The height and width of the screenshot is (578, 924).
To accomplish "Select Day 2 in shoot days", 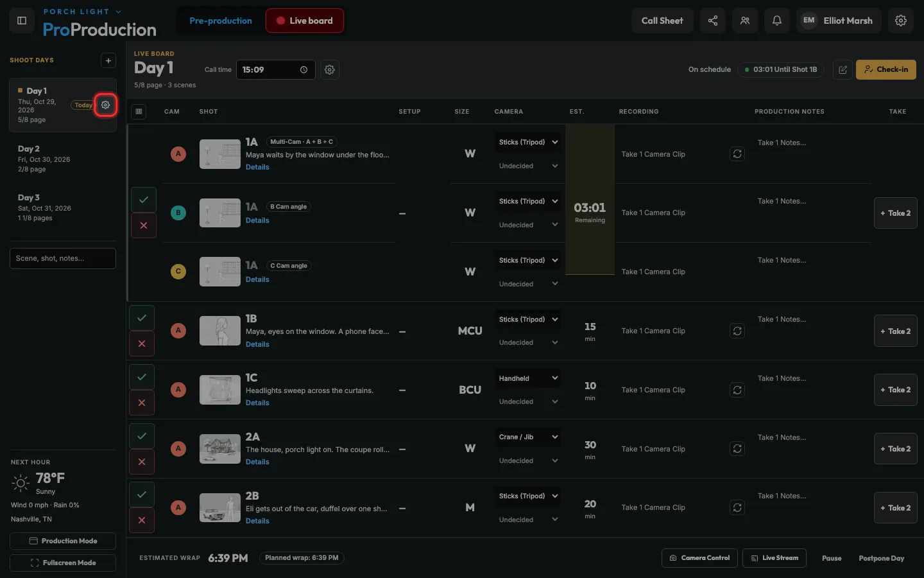I will point(63,159).
